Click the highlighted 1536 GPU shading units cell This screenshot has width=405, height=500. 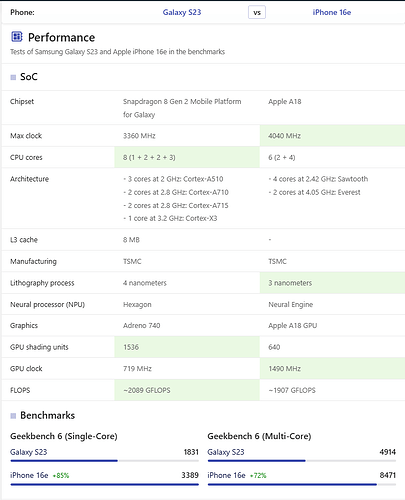(x=187, y=347)
